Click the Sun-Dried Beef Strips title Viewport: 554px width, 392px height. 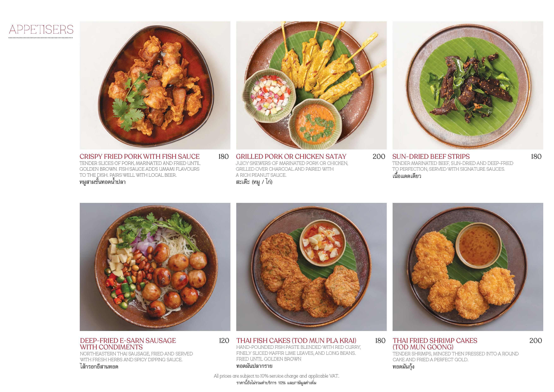click(431, 156)
